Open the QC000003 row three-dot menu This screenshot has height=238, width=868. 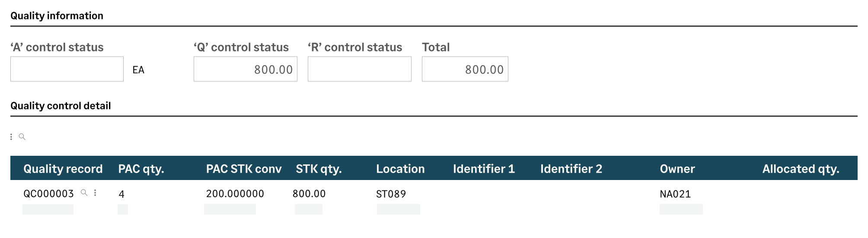pyautogui.click(x=95, y=193)
